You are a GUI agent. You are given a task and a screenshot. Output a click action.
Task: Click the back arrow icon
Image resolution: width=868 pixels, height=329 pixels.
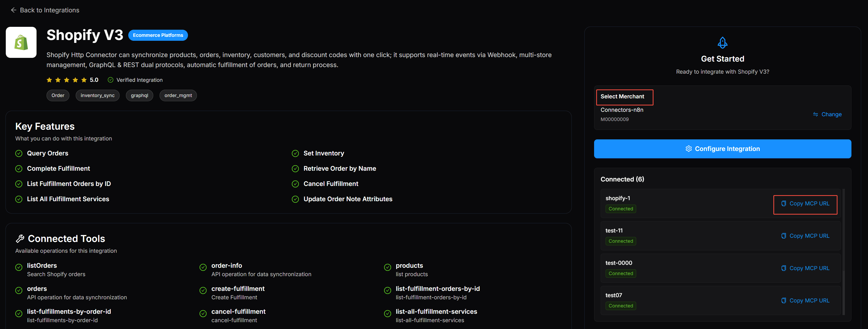(13, 10)
